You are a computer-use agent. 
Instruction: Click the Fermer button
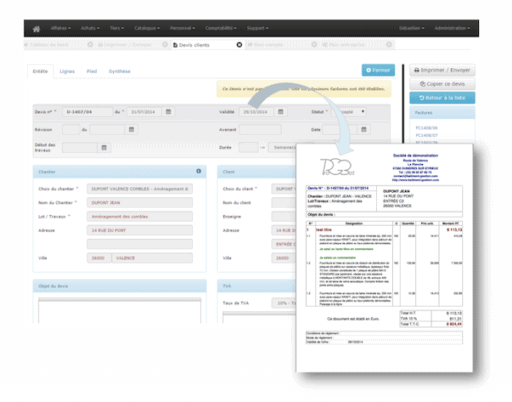point(378,70)
